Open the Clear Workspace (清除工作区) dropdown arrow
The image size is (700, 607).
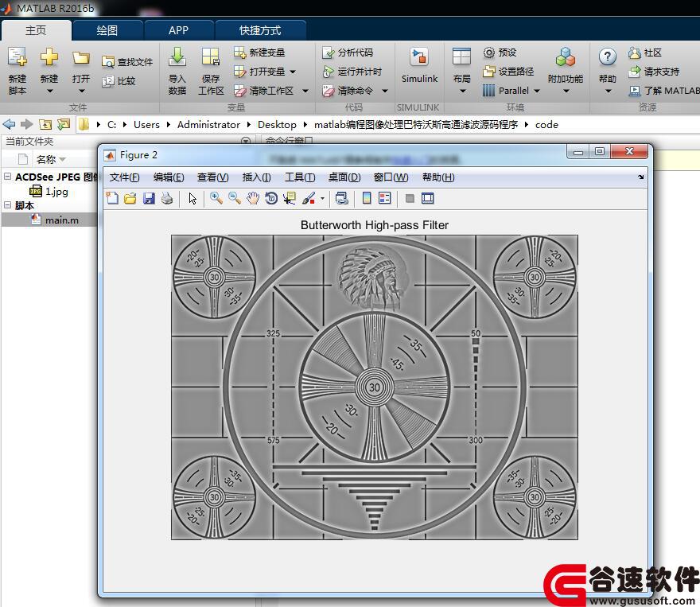(305, 91)
